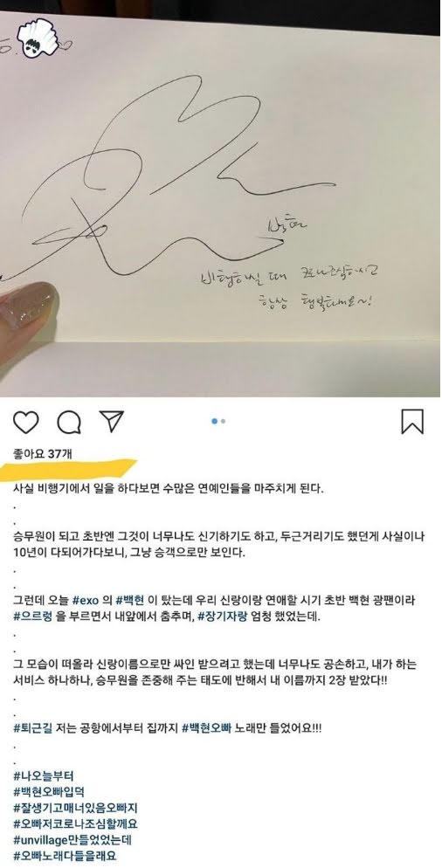442x868 pixels.
Task: Open the #퇴근길 hashtag
Action: [x=34, y=729]
